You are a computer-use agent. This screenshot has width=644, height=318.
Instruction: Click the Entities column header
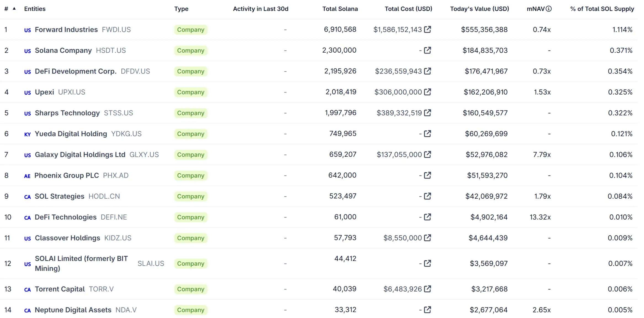pyautogui.click(x=35, y=9)
